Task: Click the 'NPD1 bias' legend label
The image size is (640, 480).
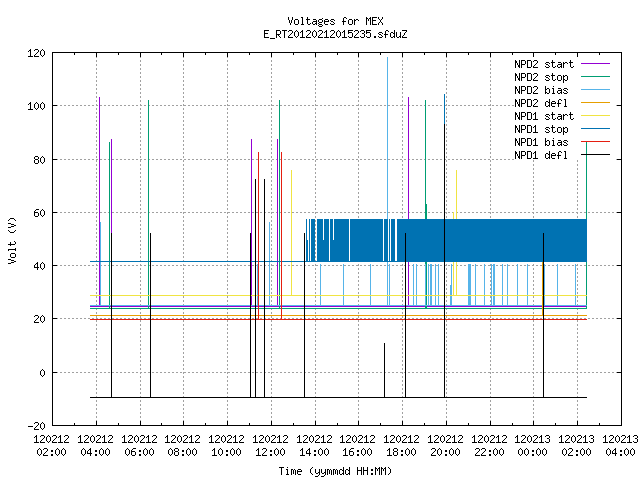Action: (541, 142)
